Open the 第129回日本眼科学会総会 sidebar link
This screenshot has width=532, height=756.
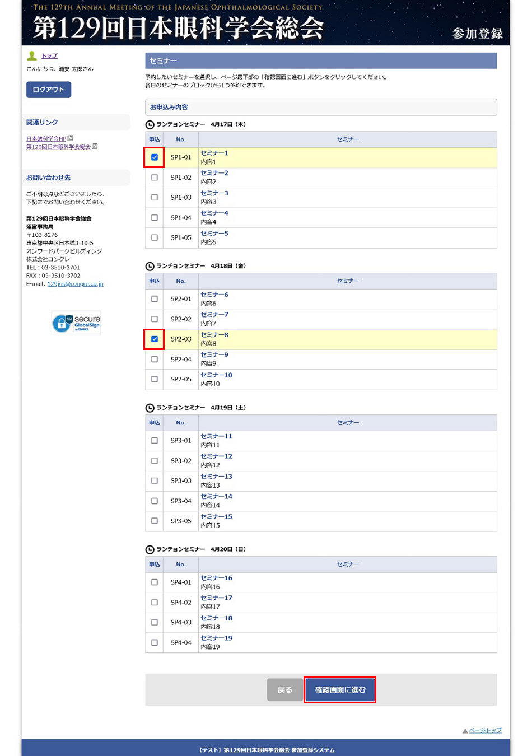tap(58, 147)
